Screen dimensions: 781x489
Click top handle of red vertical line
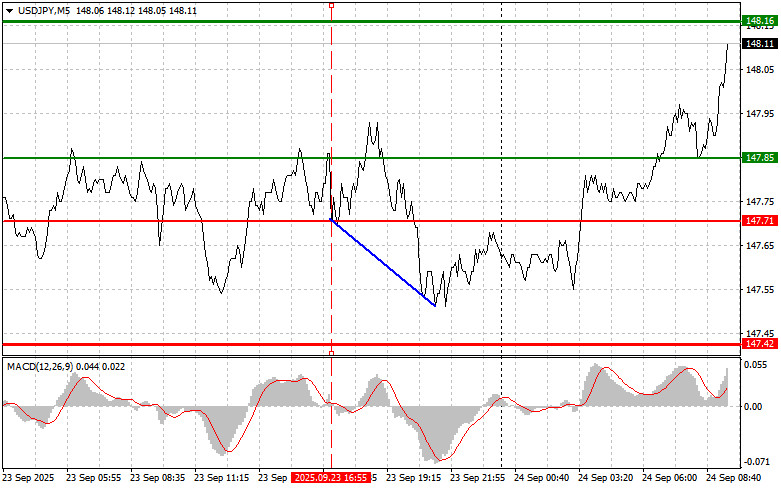332,5
